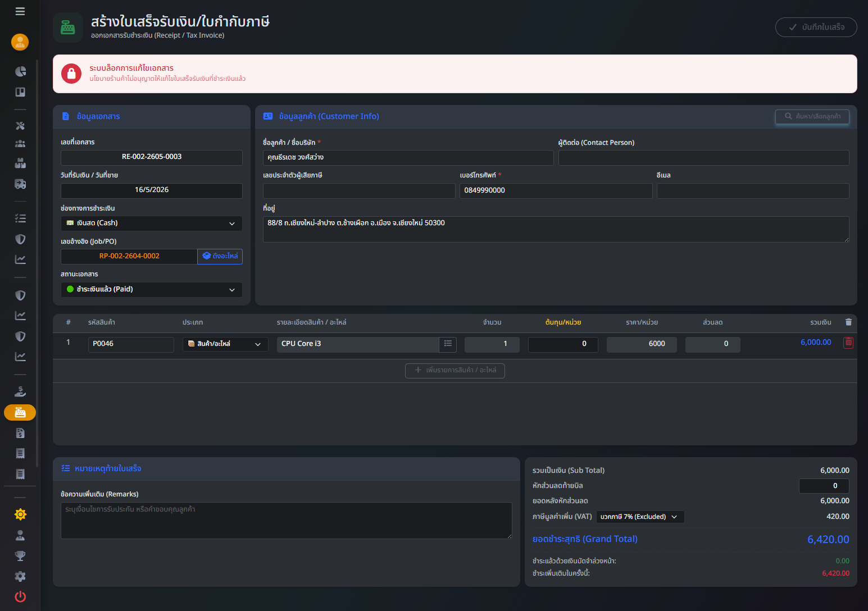Open the checklist tasks sidebar icon

[20, 218]
